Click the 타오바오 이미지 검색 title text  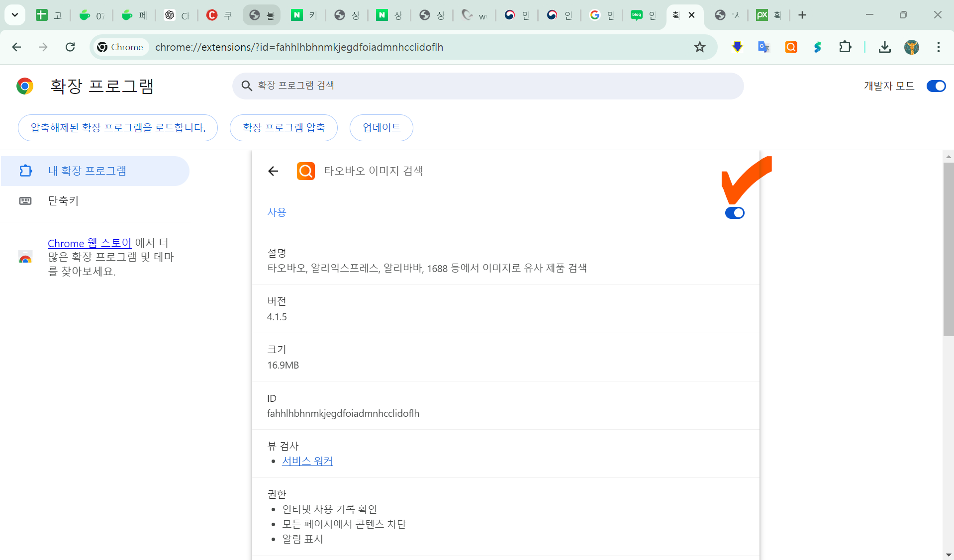tap(374, 171)
